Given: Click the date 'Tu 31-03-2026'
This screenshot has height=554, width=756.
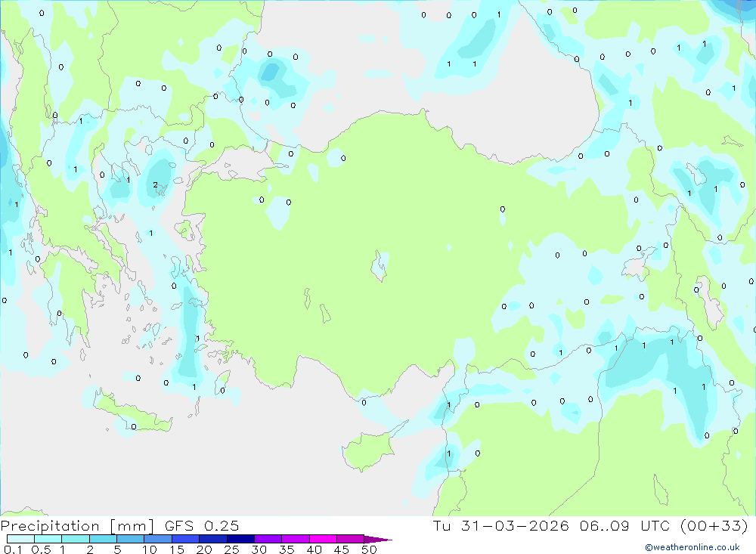Looking at the screenshot, I should click(500, 525).
